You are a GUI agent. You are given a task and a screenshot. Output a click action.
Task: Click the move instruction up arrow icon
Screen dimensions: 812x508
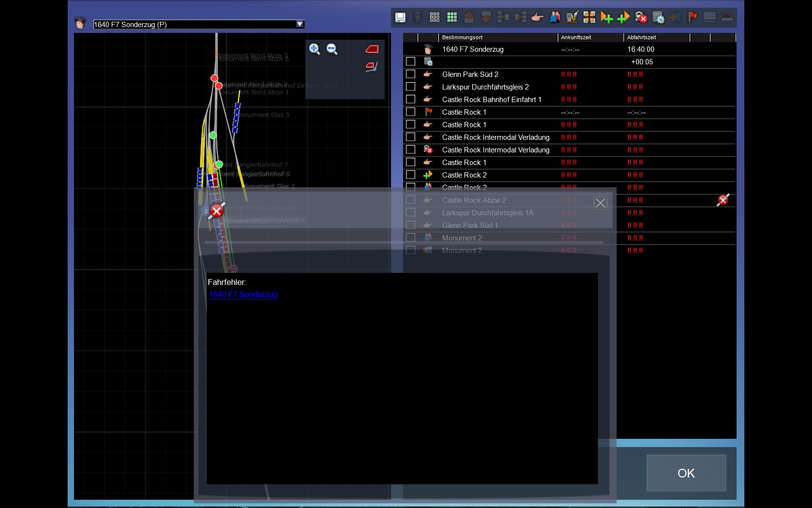pos(469,17)
